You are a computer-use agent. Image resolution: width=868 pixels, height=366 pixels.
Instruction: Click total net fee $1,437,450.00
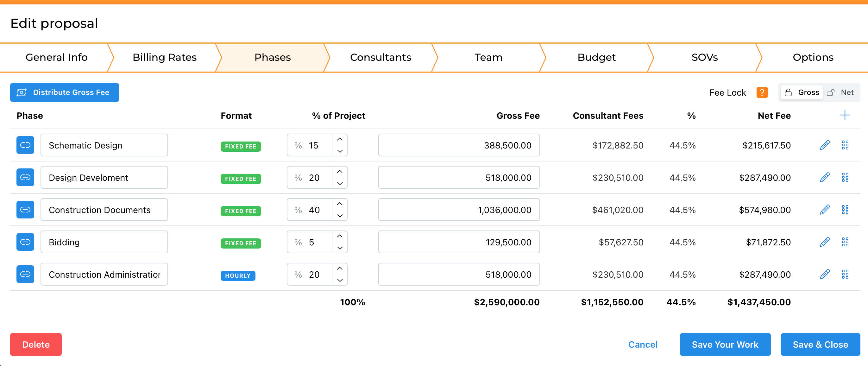coord(759,302)
